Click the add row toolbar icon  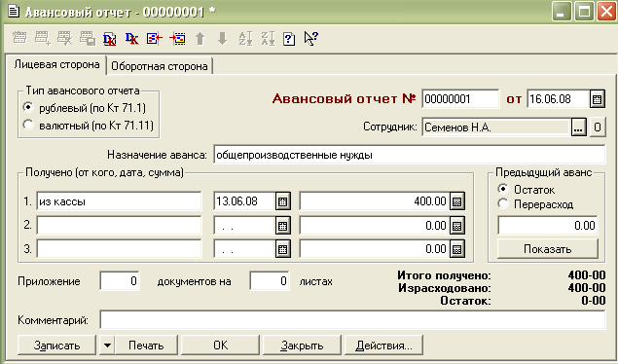point(42,38)
